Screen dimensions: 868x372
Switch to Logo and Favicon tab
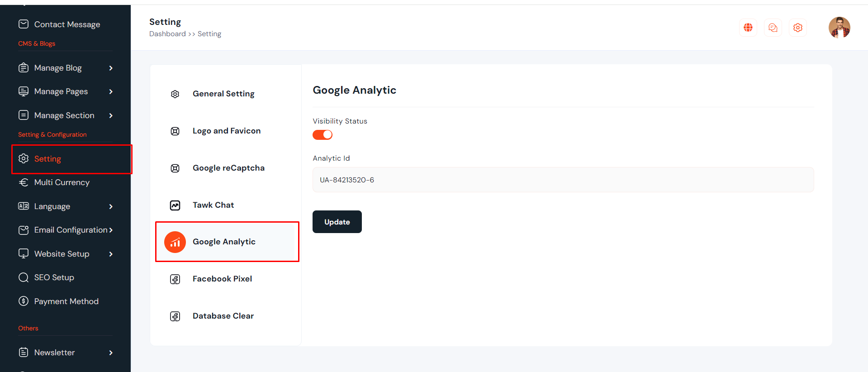[x=226, y=131]
